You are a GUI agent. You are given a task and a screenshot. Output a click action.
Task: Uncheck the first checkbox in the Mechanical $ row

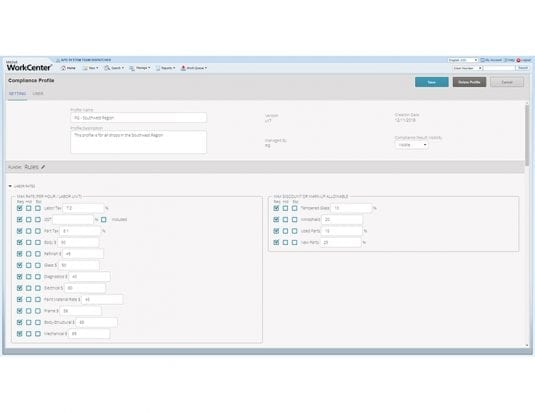(x=19, y=333)
